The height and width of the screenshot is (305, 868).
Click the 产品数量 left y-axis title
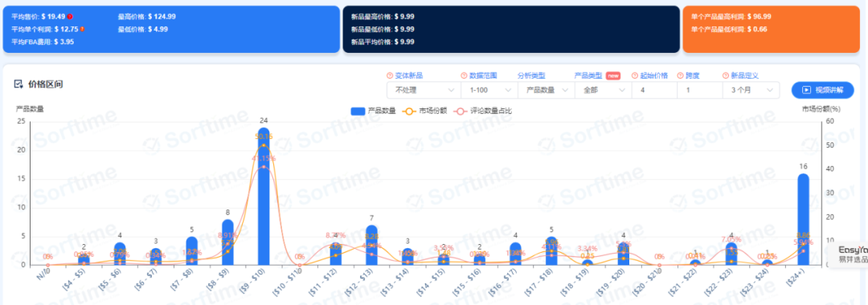[30, 109]
